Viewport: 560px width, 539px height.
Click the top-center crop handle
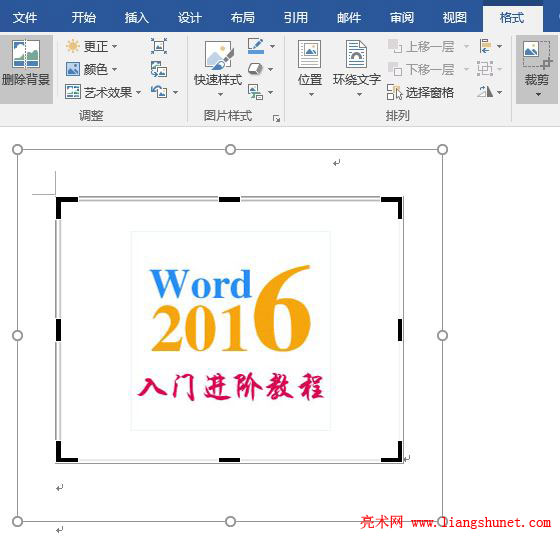(229, 199)
